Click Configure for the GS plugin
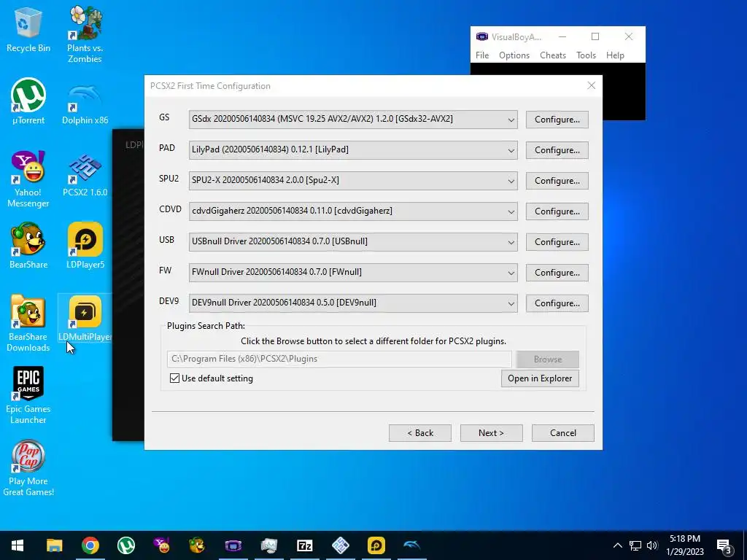This screenshot has width=747, height=560. click(x=557, y=120)
